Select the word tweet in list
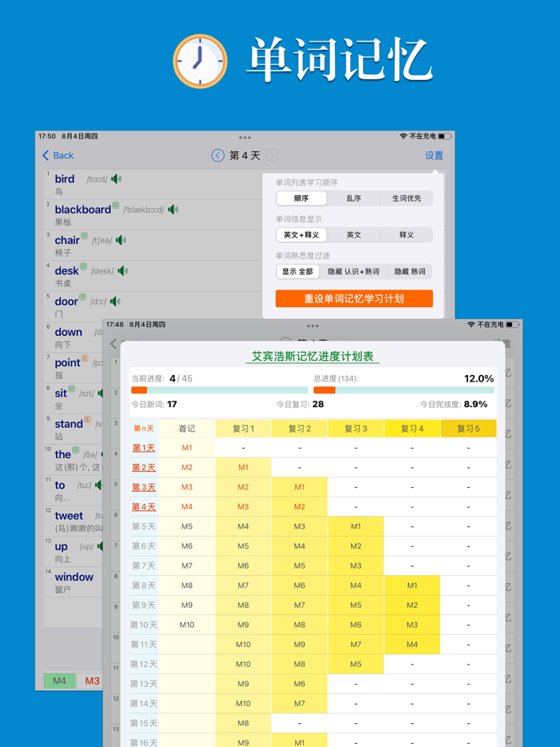This screenshot has width=560, height=747. pyautogui.click(x=69, y=516)
